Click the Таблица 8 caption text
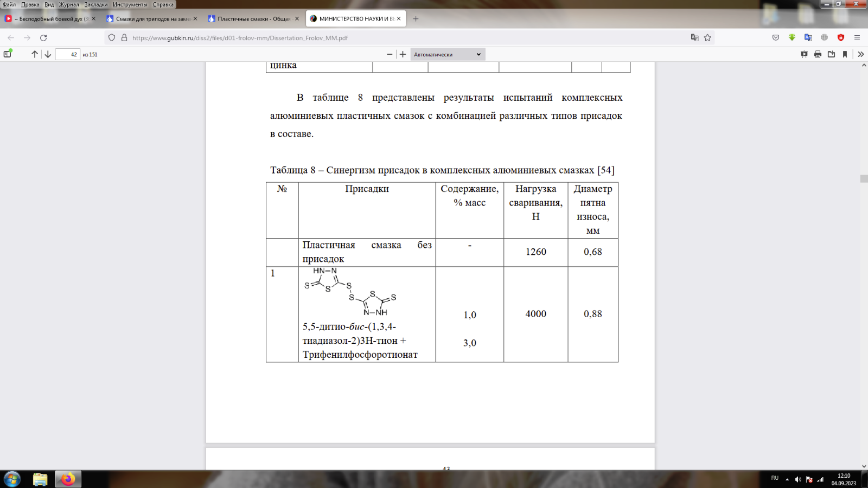Image resolution: width=868 pixels, height=488 pixels. (442, 170)
